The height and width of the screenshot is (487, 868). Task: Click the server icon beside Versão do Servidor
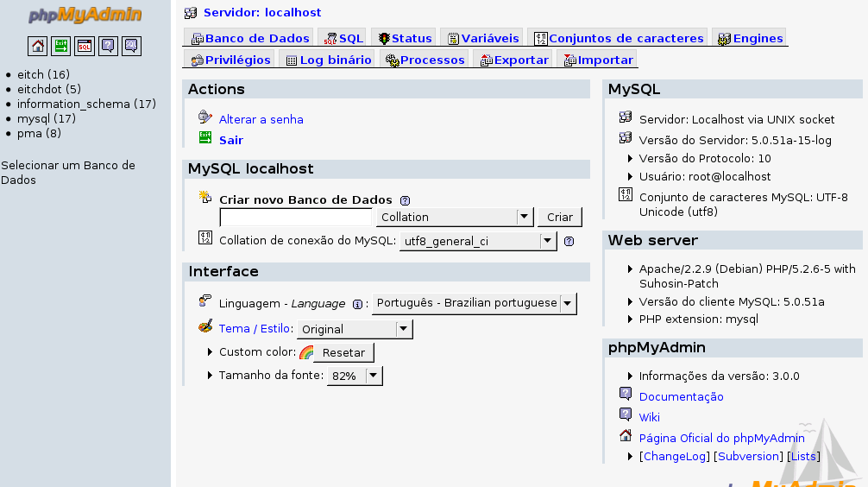point(626,137)
